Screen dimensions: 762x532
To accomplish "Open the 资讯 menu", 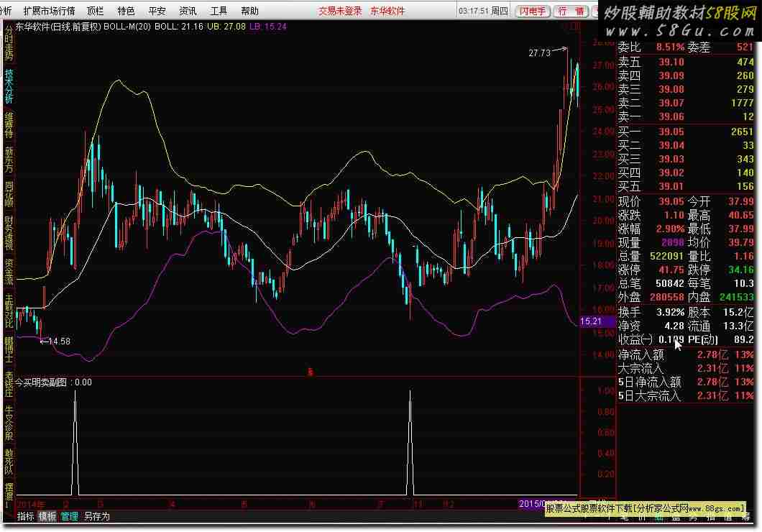I will (x=188, y=11).
